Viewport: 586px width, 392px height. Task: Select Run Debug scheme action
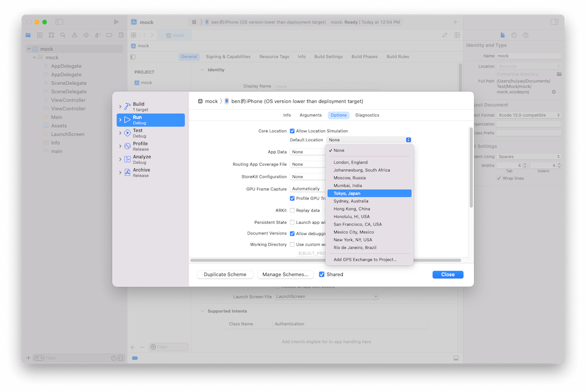point(151,120)
